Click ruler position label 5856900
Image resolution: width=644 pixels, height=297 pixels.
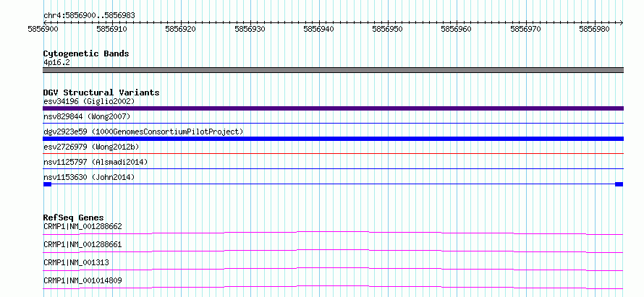[x=43, y=29]
